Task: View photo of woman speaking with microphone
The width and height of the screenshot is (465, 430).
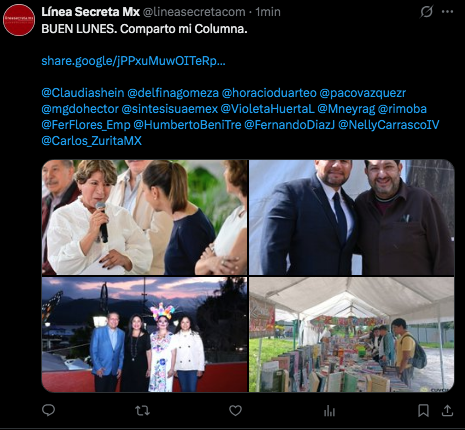Action: (x=145, y=217)
